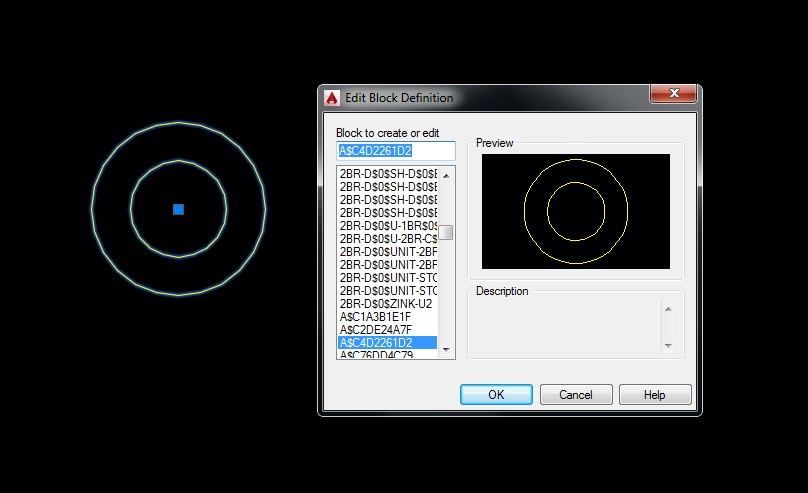Click the outer circle's line in the drawing

[x=179, y=123]
